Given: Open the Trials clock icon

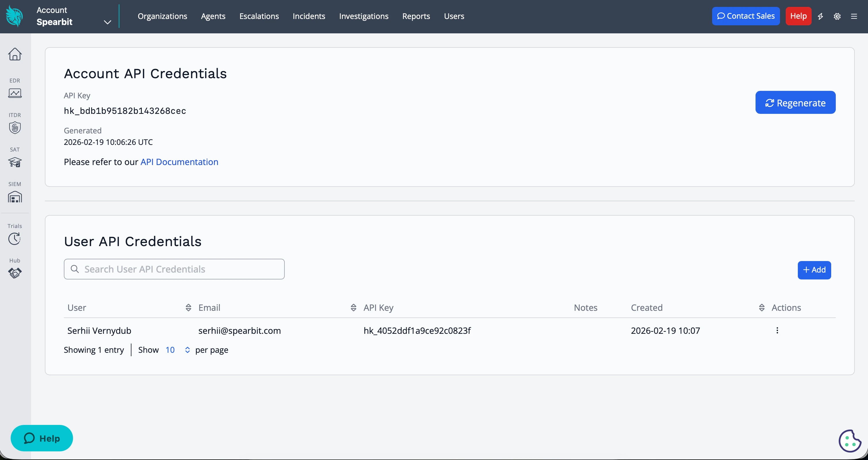Looking at the screenshot, I should pos(15,239).
